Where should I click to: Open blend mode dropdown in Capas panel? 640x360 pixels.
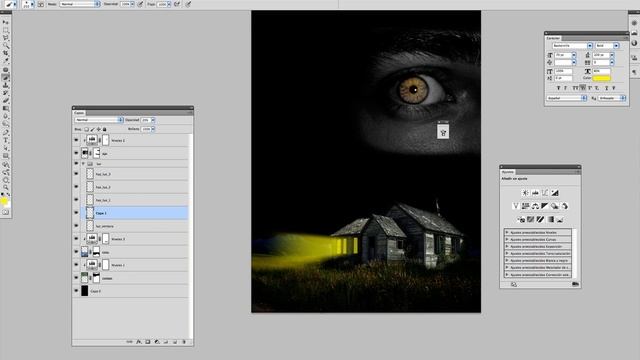(x=99, y=120)
